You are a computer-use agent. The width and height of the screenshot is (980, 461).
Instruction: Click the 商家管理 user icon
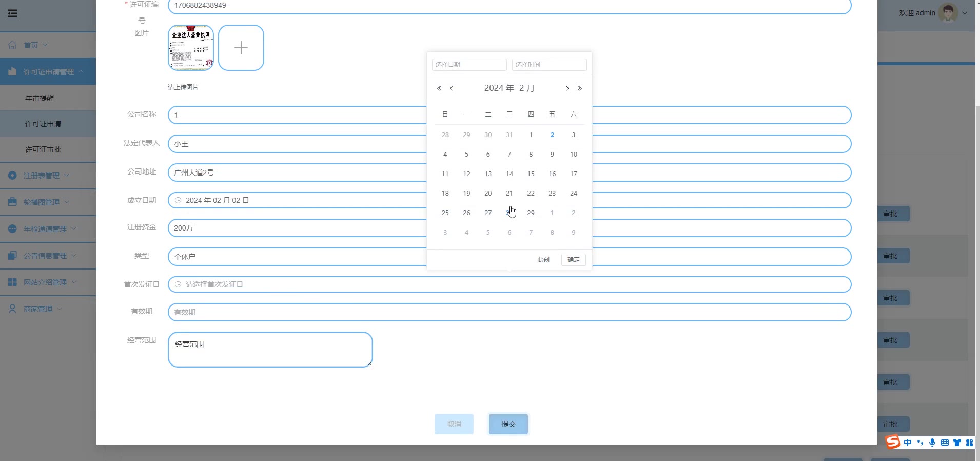[x=13, y=309]
